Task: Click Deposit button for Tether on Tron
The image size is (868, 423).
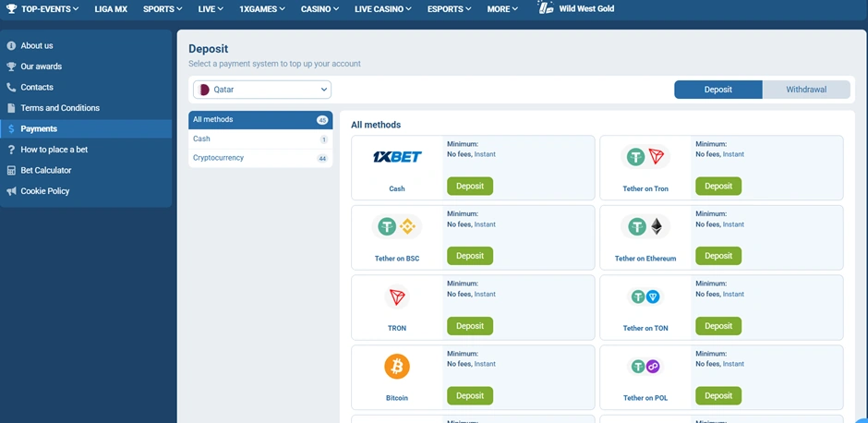Action: click(x=718, y=186)
